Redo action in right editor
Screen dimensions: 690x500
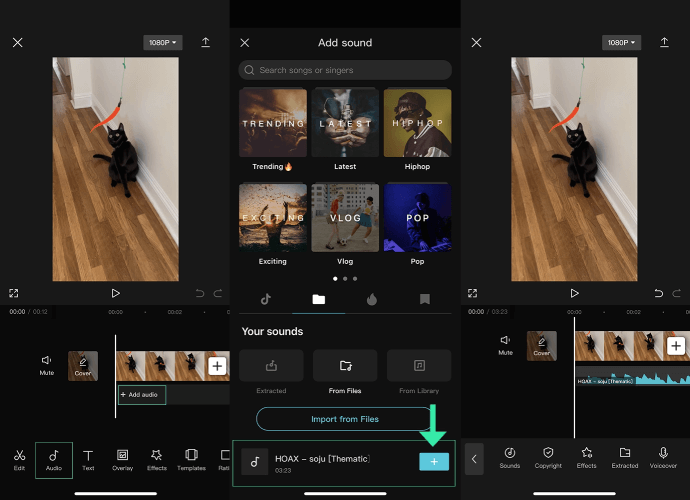point(677,293)
